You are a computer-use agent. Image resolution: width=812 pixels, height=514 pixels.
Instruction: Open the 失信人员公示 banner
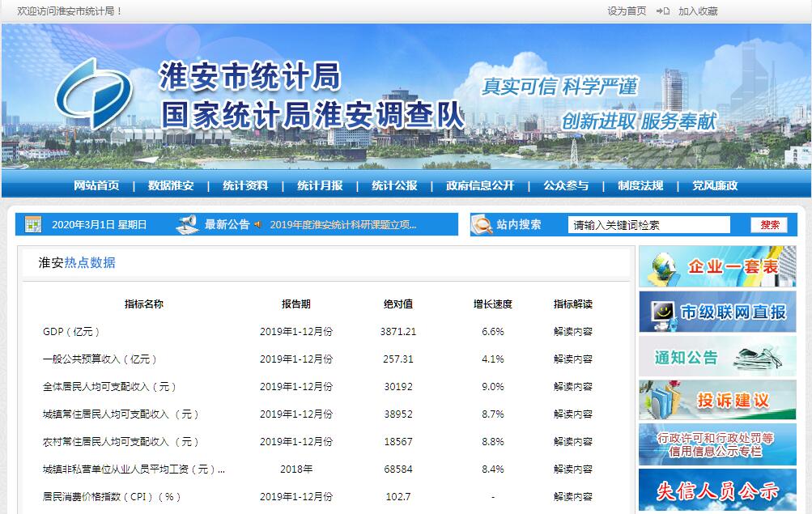(716, 490)
